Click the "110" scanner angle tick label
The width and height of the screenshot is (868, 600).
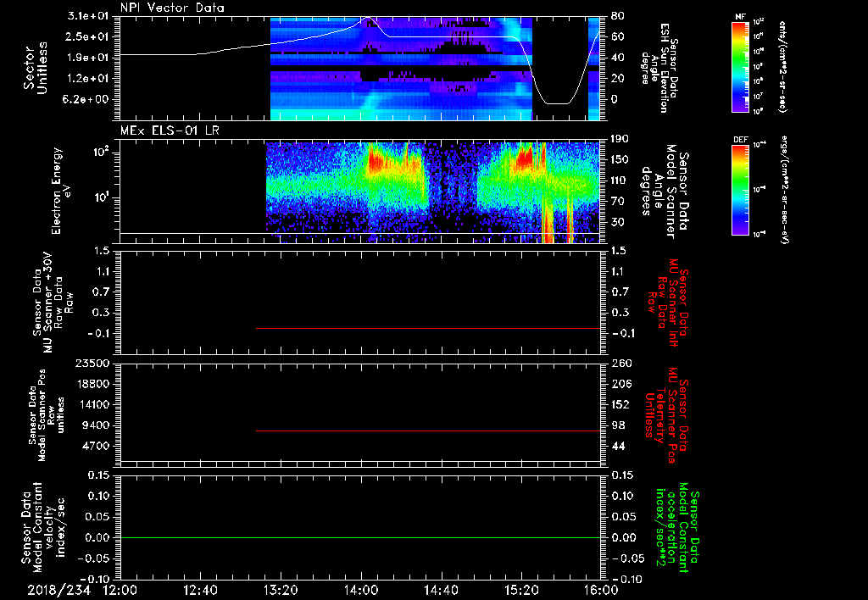[620, 181]
